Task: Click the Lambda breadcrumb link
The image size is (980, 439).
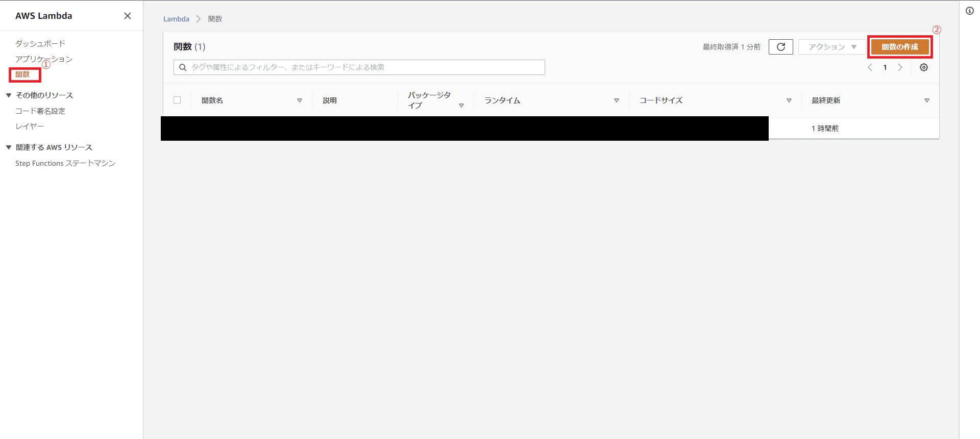Action: tap(176, 19)
